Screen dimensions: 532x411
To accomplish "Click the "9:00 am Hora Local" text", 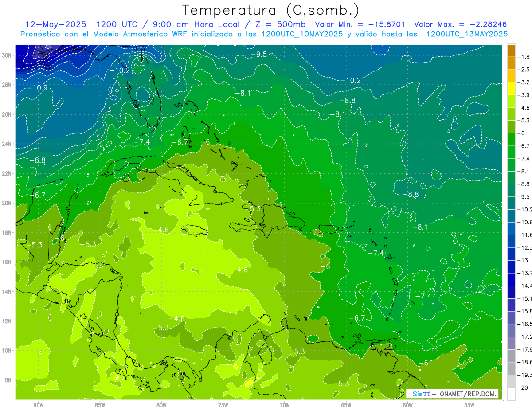I will 196,24.
